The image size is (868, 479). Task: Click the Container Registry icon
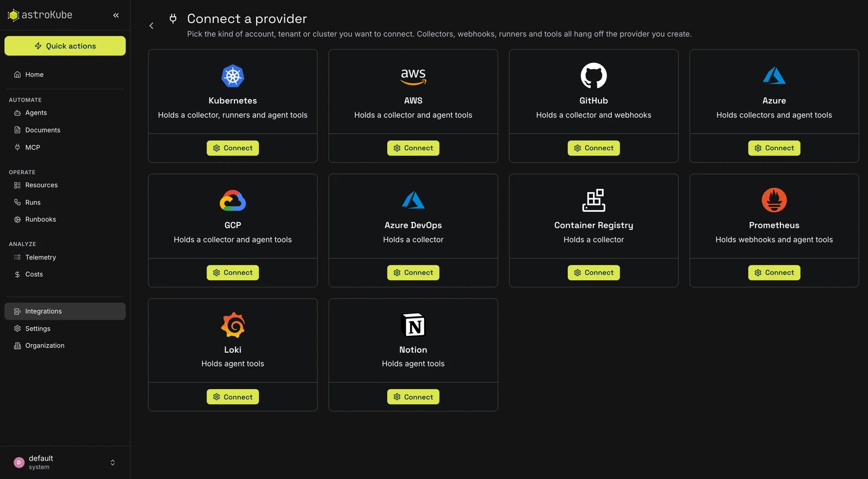593,200
